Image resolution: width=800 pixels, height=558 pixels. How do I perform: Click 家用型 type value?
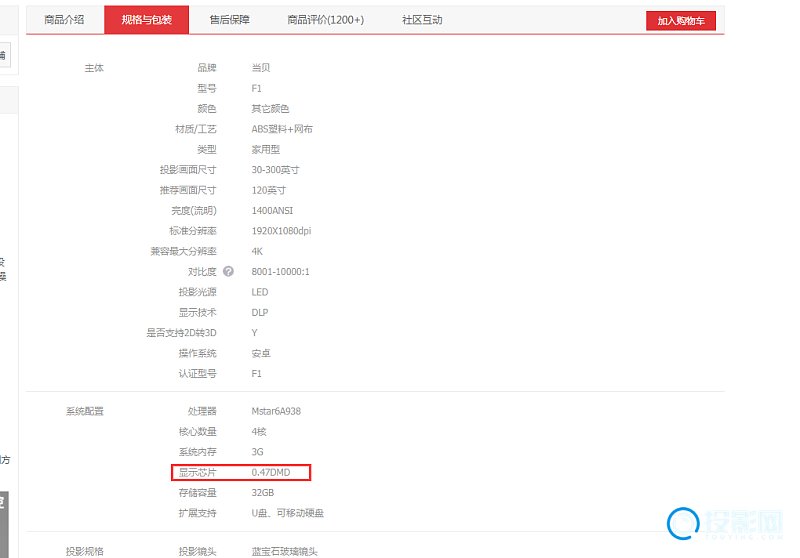click(x=265, y=149)
